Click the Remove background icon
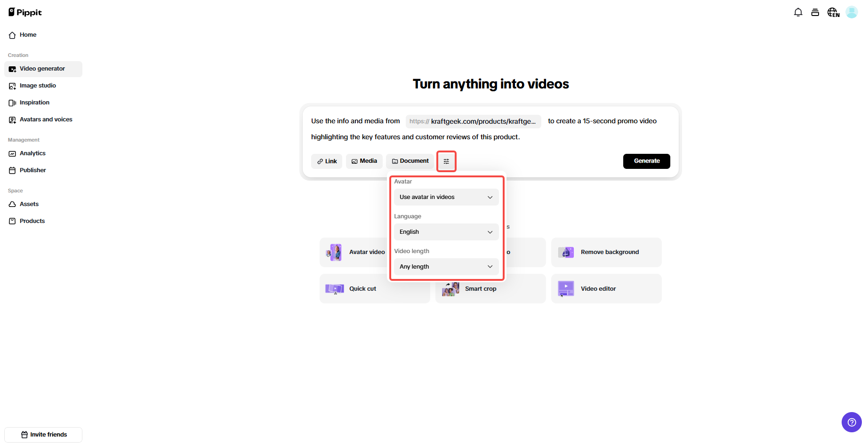 566,252
